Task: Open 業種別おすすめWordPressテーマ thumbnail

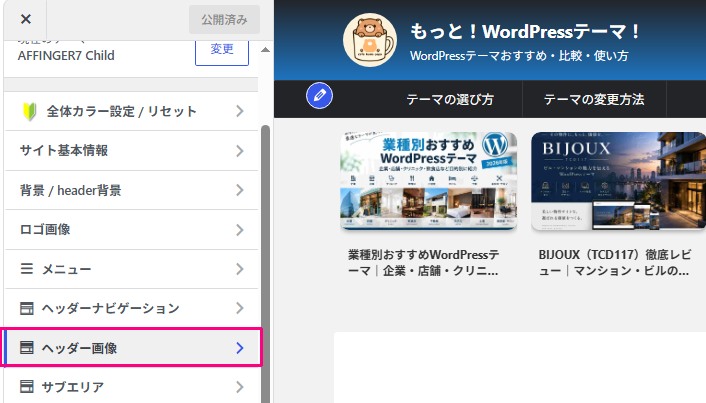Action: pyautogui.click(x=428, y=181)
